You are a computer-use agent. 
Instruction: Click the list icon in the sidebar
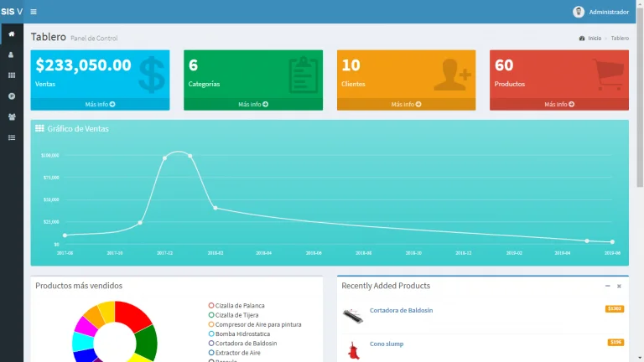point(12,137)
